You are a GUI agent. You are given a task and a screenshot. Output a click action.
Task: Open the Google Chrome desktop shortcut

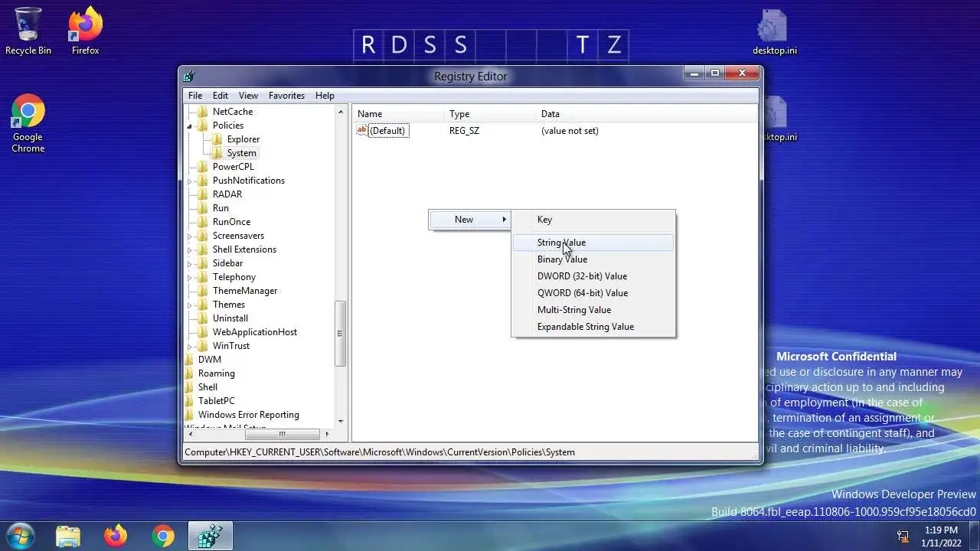[28, 122]
